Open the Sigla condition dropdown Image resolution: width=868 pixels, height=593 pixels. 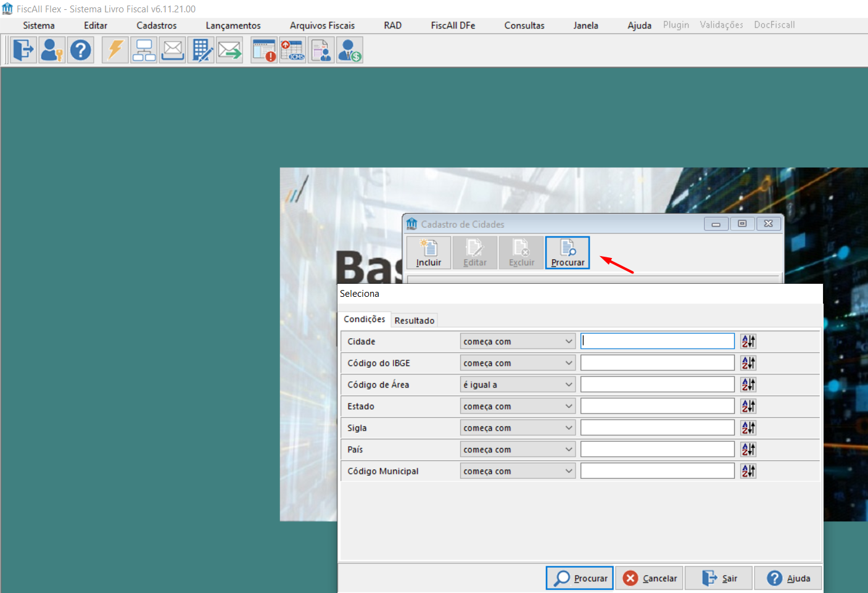click(518, 428)
